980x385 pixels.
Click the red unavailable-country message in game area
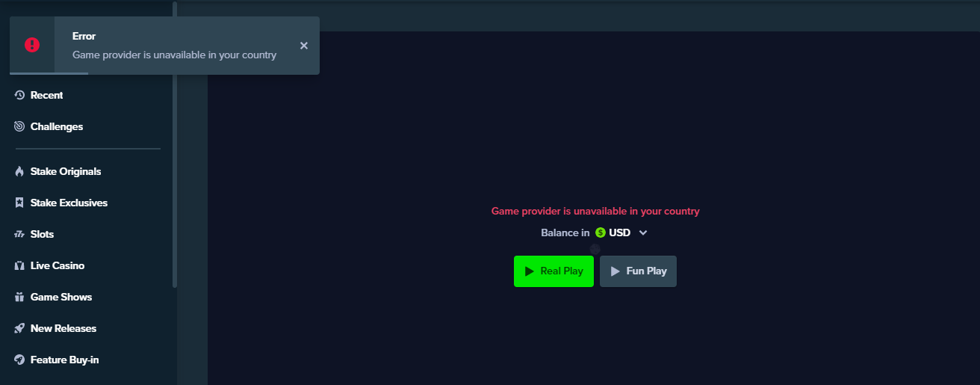[x=595, y=212]
